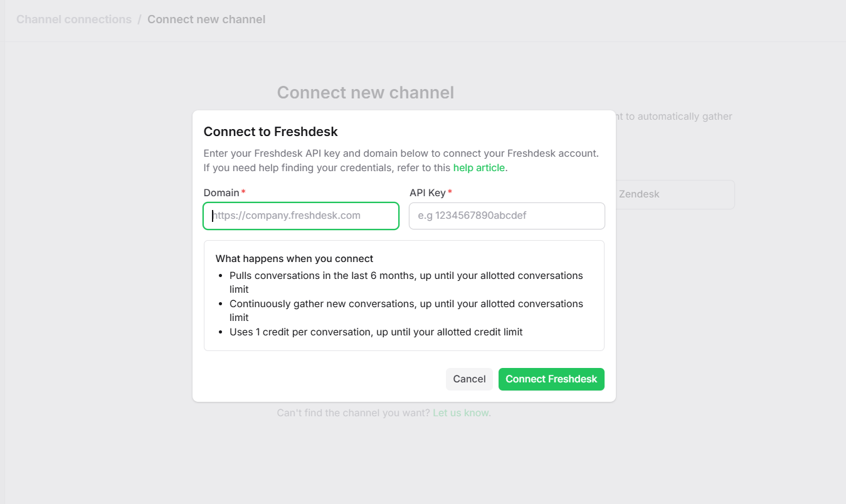Click Connect new channel breadcrumb item

[206, 19]
